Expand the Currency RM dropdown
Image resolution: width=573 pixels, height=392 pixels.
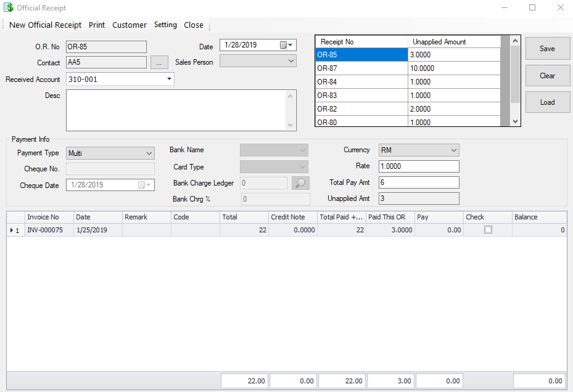pos(453,150)
